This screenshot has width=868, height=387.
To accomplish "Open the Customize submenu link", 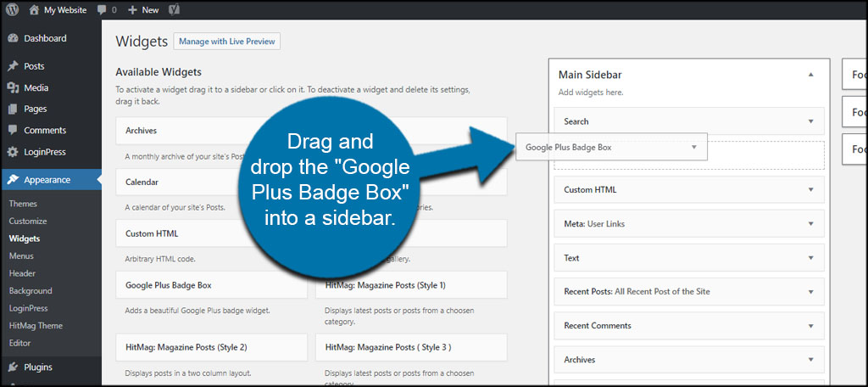I will [28, 221].
